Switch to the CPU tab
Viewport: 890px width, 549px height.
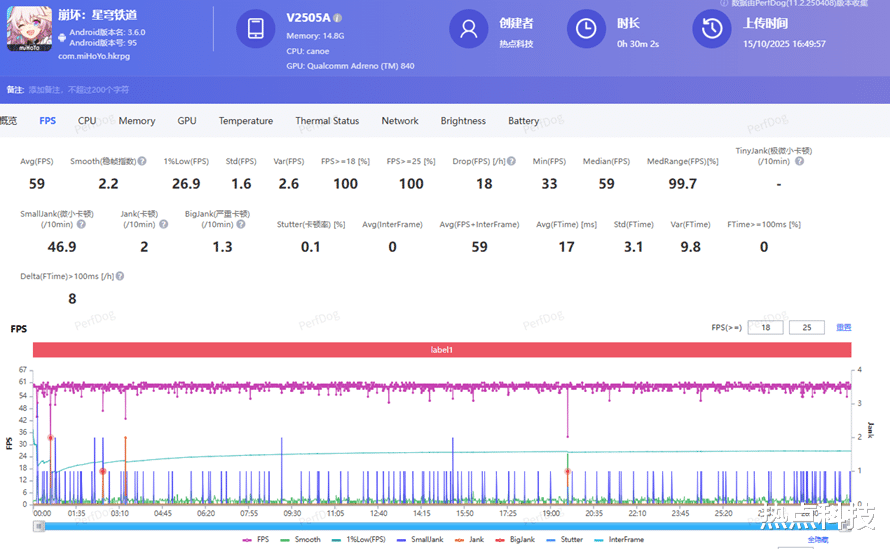pos(87,121)
